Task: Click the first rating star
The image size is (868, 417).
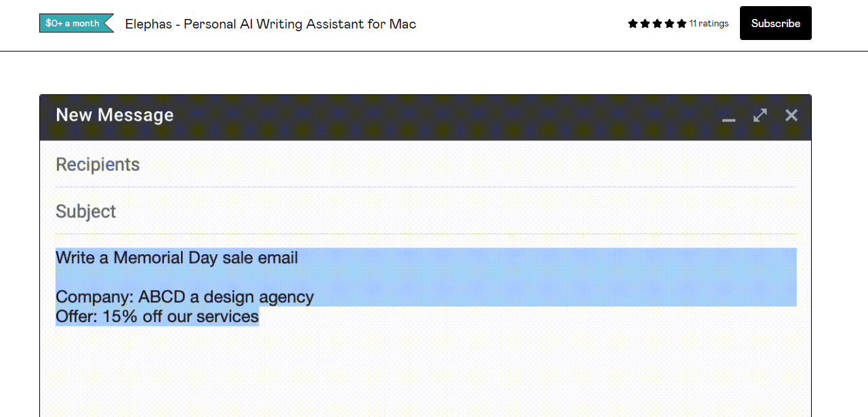Action: point(633,24)
